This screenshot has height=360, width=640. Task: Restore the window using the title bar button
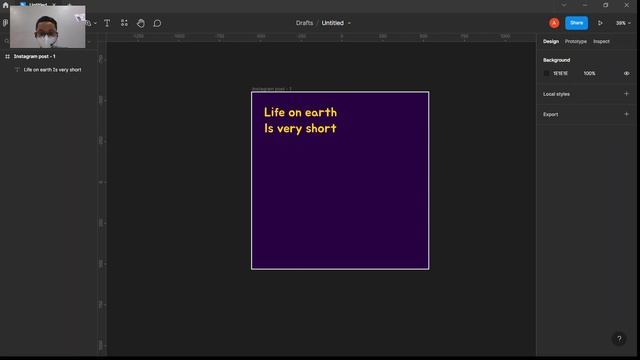click(606, 5)
